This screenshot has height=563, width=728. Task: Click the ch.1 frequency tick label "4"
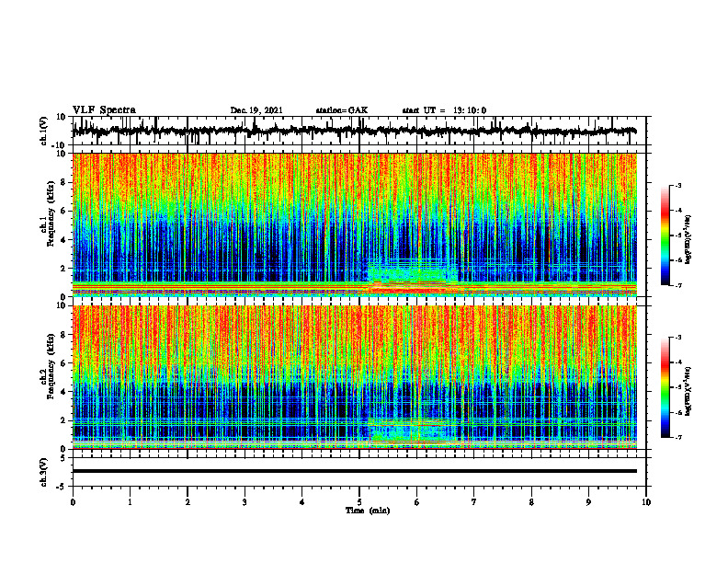click(x=63, y=240)
